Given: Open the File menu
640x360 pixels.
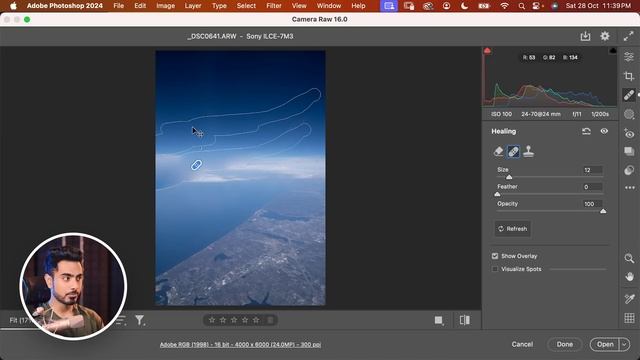Looking at the screenshot, I should pyautogui.click(x=118, y=6).
